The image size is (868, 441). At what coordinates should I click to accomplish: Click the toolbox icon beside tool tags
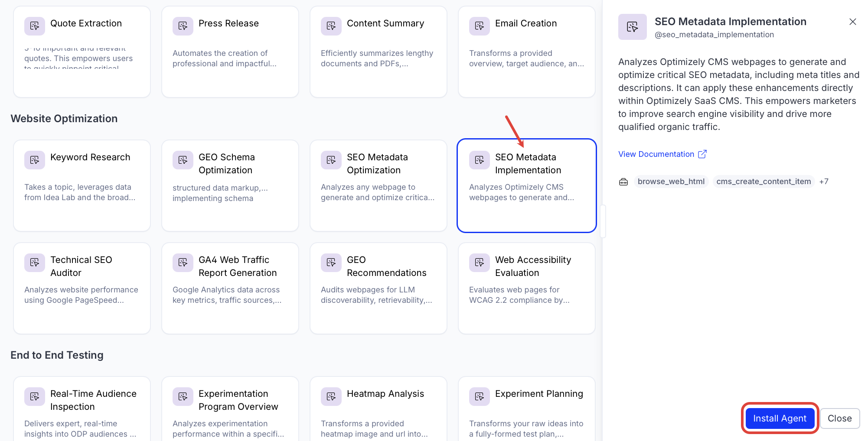click(623, 182)
